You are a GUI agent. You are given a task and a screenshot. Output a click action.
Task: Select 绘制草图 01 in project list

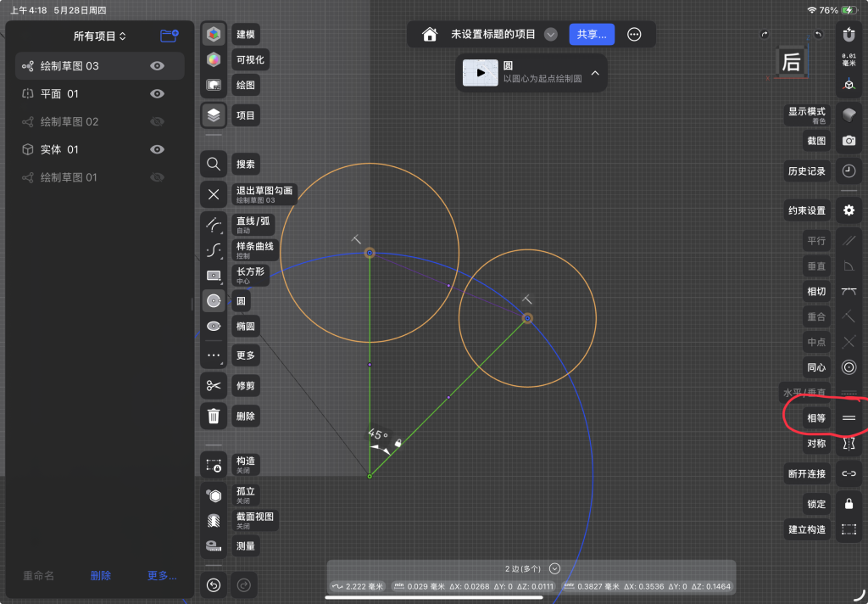(x=100, y=177)
